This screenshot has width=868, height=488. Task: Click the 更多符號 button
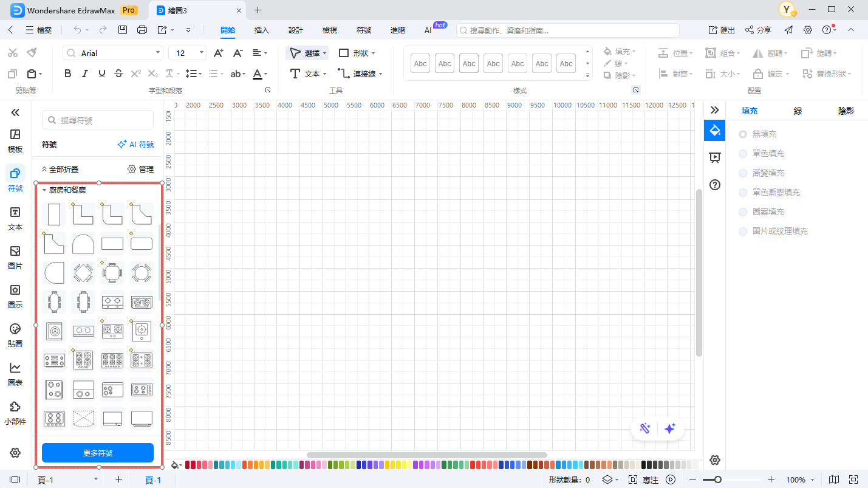pyautogui.click(x=98, y=453)
